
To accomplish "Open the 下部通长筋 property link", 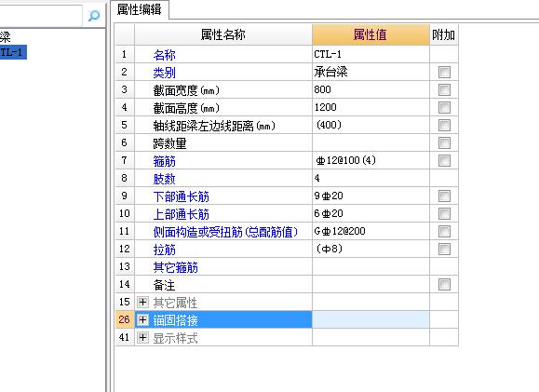I will click(182, 196).
